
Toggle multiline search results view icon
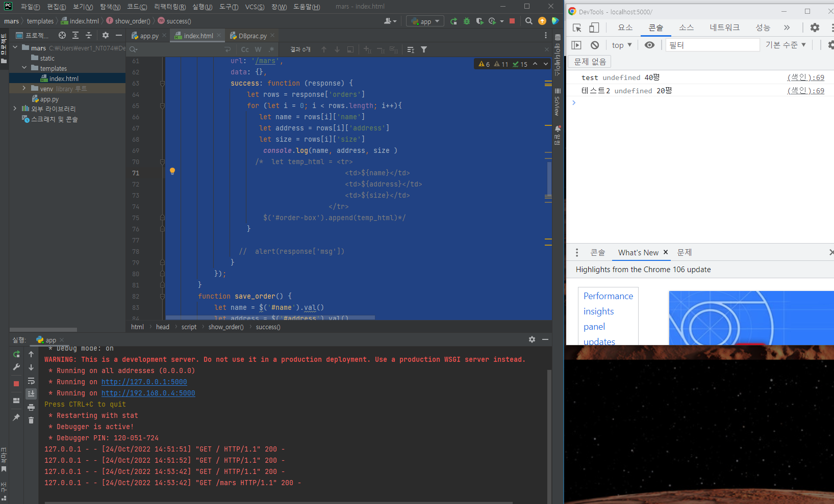(x=411, y=49)
